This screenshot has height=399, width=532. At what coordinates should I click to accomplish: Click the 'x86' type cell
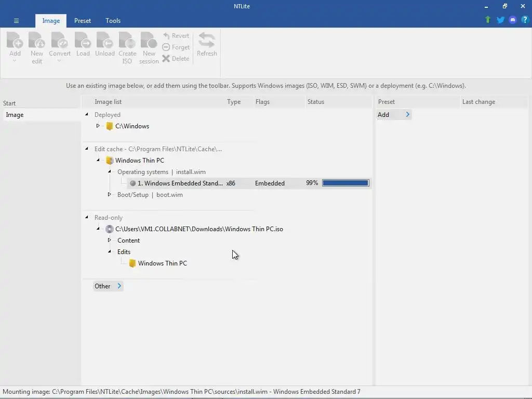[x=231, y=183]
